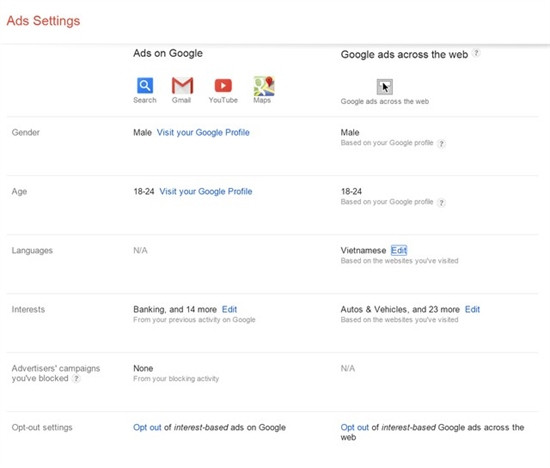Select the Gender row label
550x468 pixels.
click(x=26, y=133)
